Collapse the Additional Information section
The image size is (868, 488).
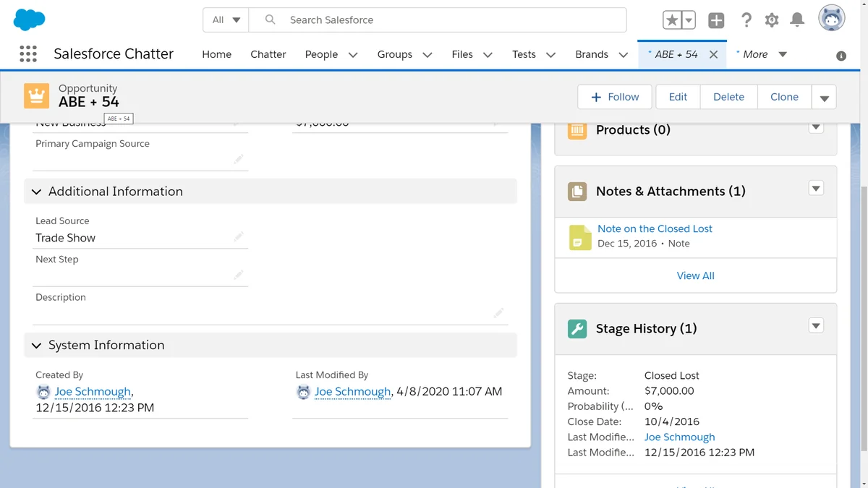(x=37, y=192)
